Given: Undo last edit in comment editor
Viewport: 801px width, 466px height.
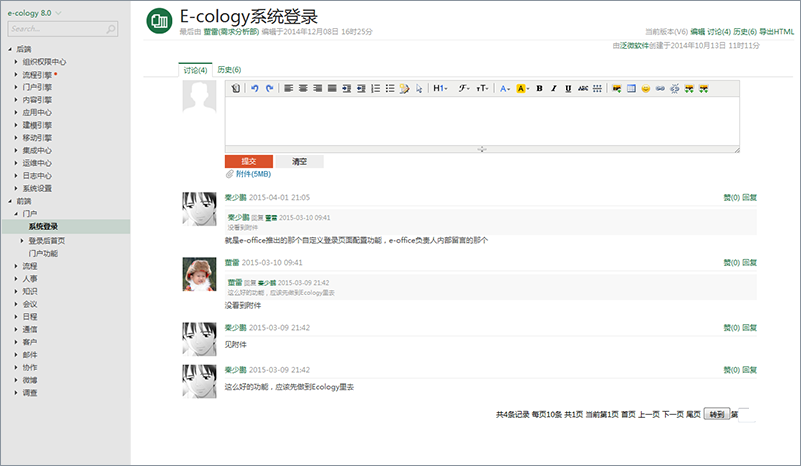Looking at the screenshot, I should pyautogui.click(x=254, y=88).
